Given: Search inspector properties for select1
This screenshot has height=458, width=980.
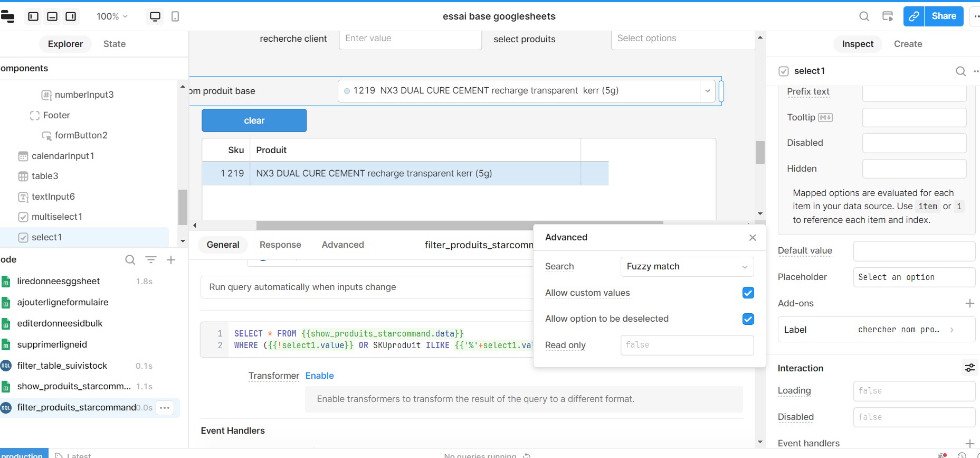Looking at the screenshot, I should 960,71.
